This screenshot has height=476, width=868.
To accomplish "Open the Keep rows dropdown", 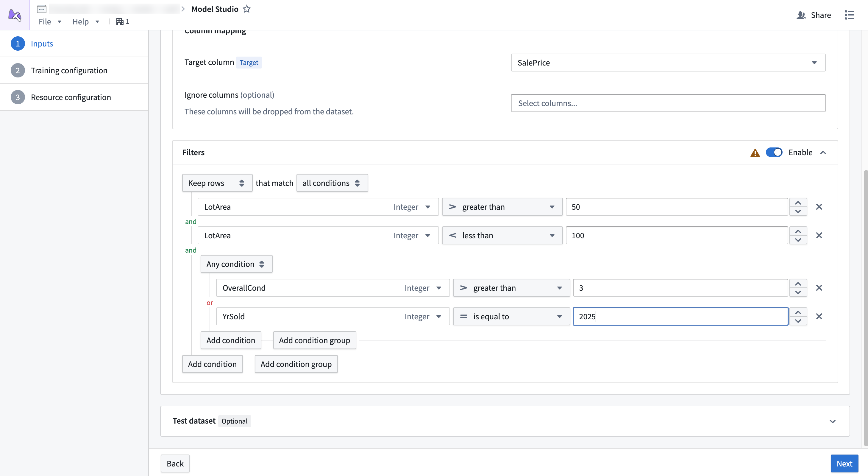I will point(217,183).
